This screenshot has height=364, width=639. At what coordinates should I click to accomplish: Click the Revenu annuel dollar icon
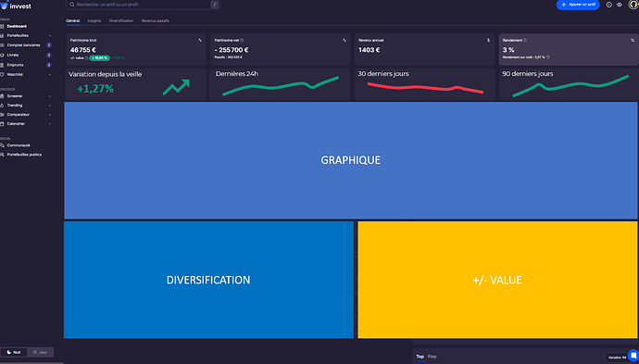pyautogui.click(x=489, y=41)
